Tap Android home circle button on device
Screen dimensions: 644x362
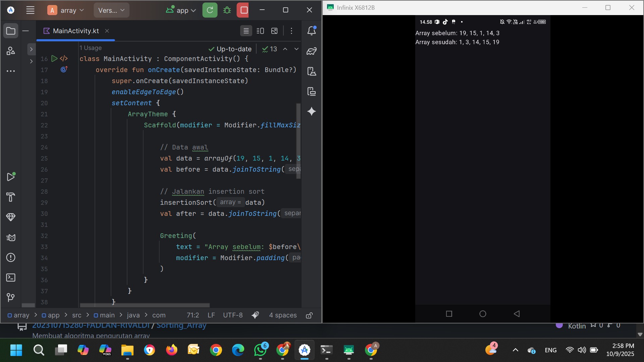click(483, 314)
